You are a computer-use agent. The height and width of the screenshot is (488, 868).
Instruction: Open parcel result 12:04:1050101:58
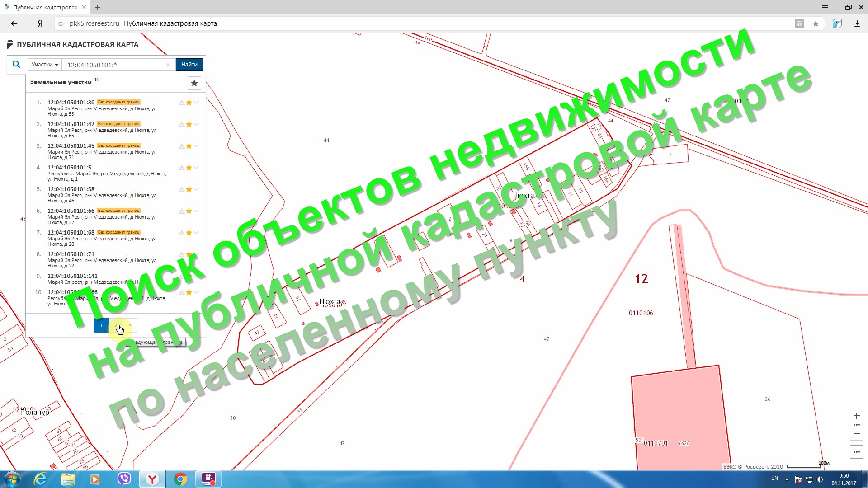point(71,189)
